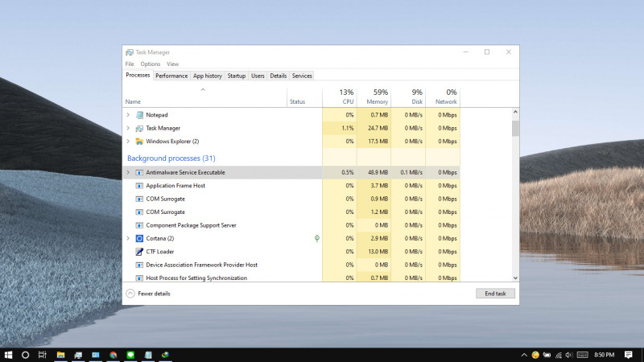This screenshot has width=644, height=362.
Task: Click the Notepad process icon
Action: click(139, 115)
